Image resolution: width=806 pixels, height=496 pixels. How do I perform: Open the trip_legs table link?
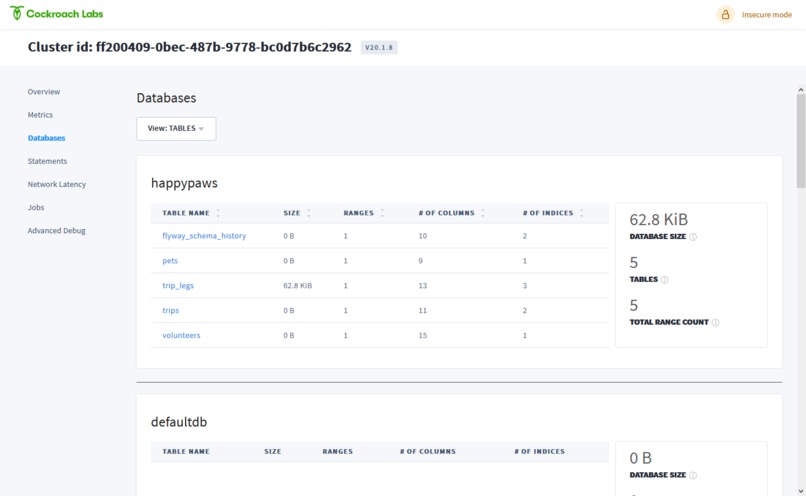point(178,285)
